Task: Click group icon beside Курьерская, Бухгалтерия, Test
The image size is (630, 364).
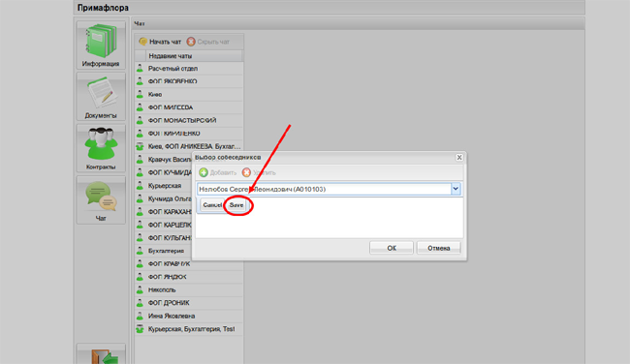Action: [140, 329]
